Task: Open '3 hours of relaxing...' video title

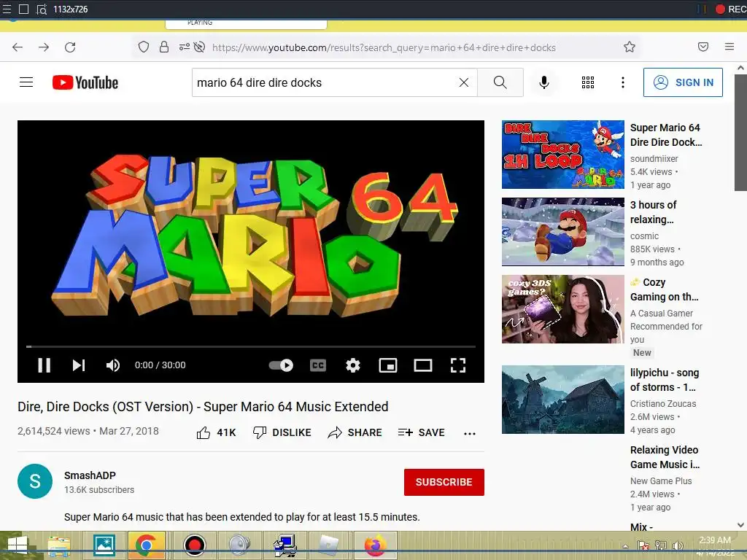Action: [x=653, y=212]
